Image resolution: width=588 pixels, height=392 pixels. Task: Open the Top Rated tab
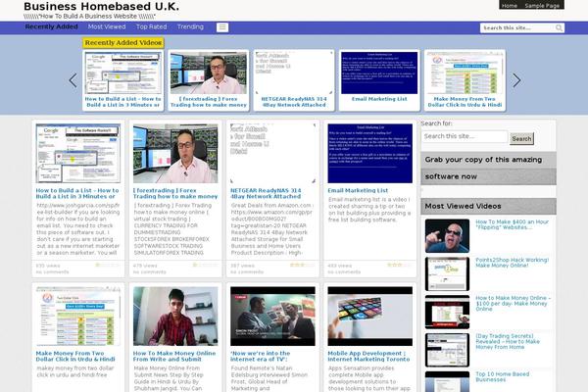(152, 26)
